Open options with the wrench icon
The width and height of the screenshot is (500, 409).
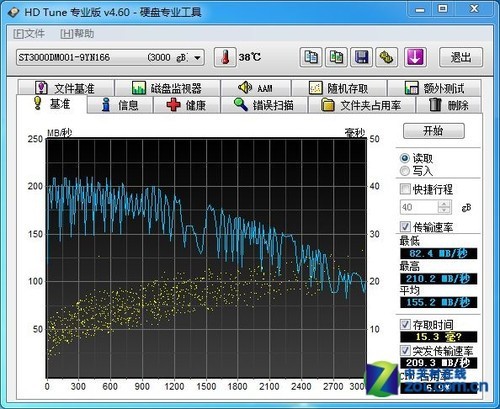387,57
